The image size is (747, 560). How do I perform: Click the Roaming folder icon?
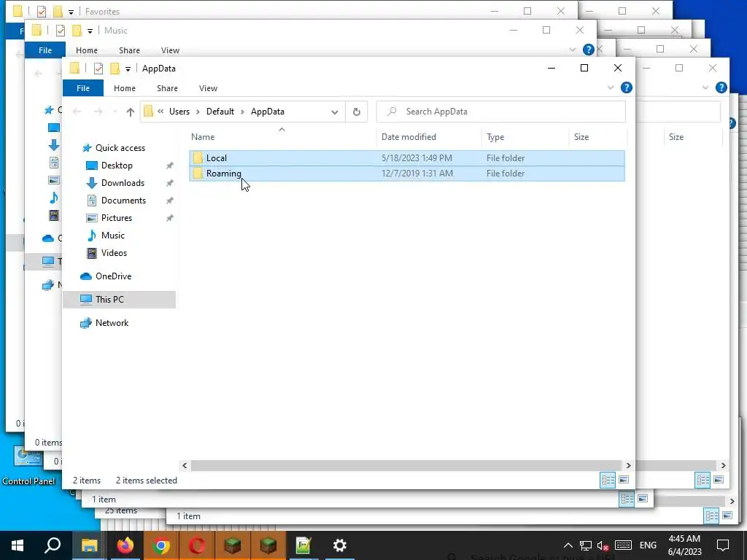coord(198,174)
